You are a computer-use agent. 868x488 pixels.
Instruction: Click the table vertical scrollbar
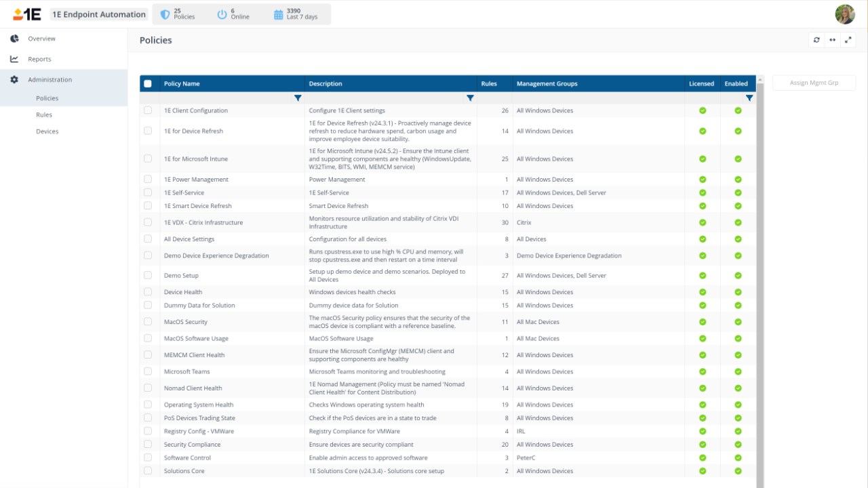760,281
